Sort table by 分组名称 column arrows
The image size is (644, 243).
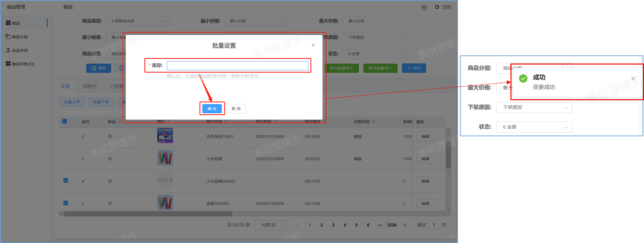point(374,121)
